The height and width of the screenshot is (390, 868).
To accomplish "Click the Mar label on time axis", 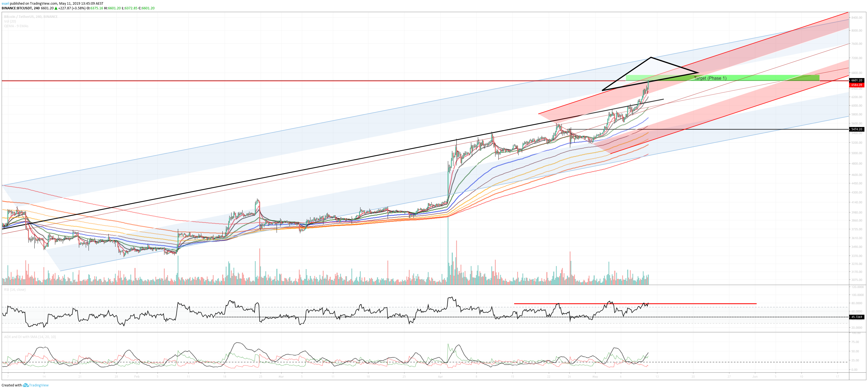I will (281, 377).
